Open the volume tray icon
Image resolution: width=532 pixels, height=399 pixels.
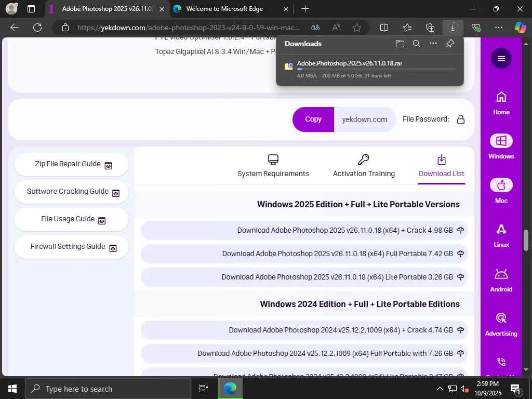[x=464, y=389]
